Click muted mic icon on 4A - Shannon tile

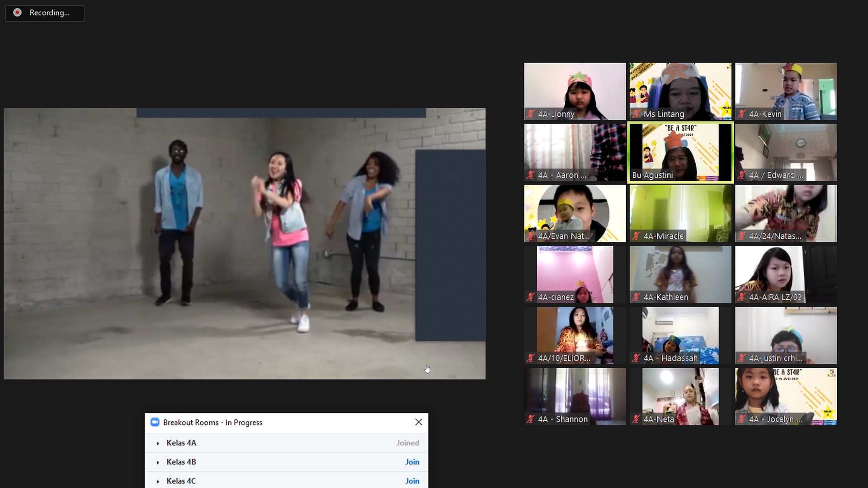(x=530, y=419)
